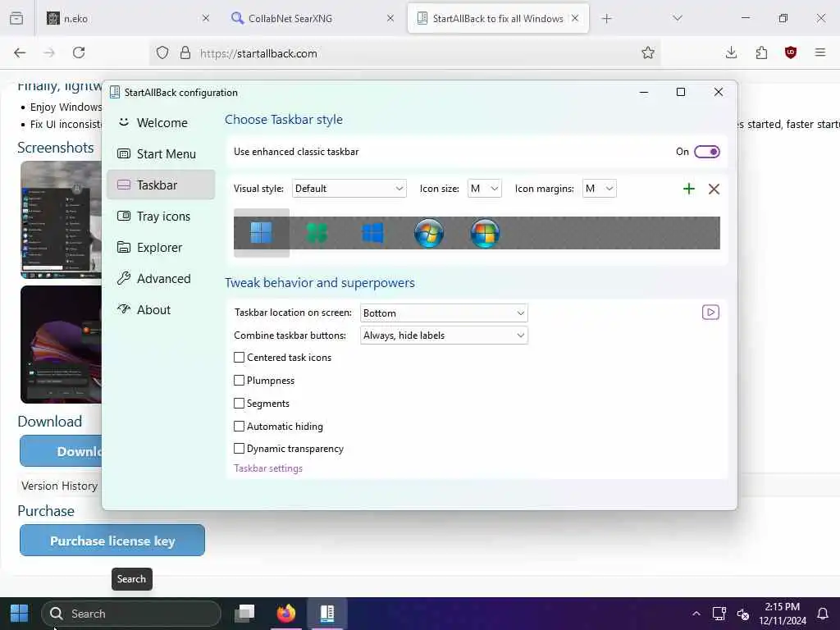Select the last glossy orb start style
Image resolution: width=840 pixels, height=630 pixels.
point(485,233)
